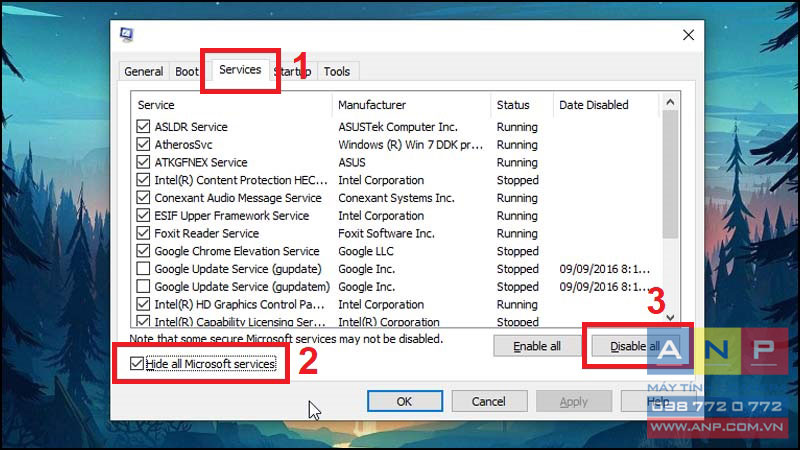Click the Foxit Reader Service name
The image size is (800, 450).
pos(207,233)
